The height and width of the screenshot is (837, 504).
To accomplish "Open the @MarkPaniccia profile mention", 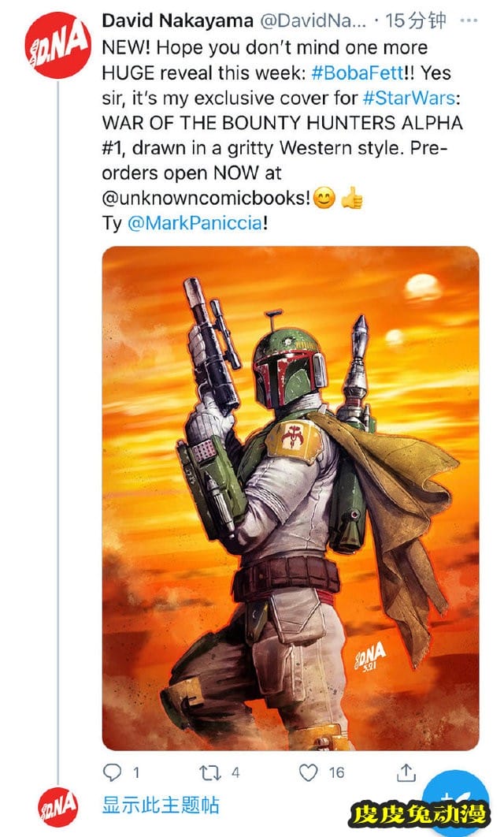I will coord(194,222).
